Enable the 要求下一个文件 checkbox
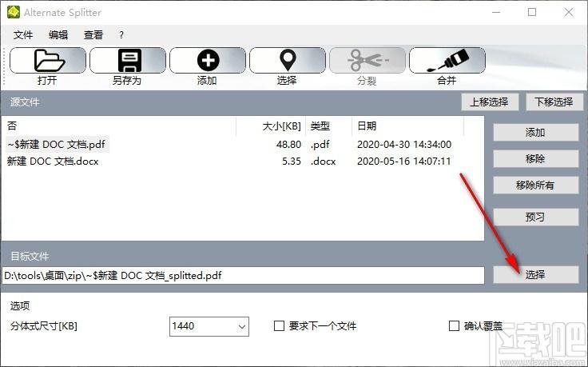 click(x=280, y=326)
